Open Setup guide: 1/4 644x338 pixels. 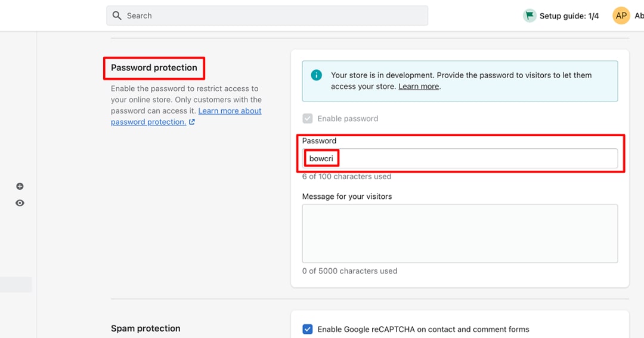tap(569, 16)
